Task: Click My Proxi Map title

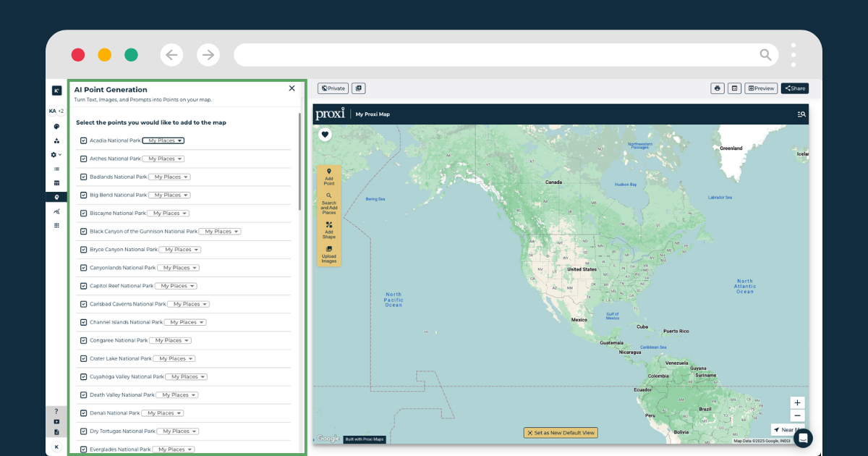Action: 373,114
